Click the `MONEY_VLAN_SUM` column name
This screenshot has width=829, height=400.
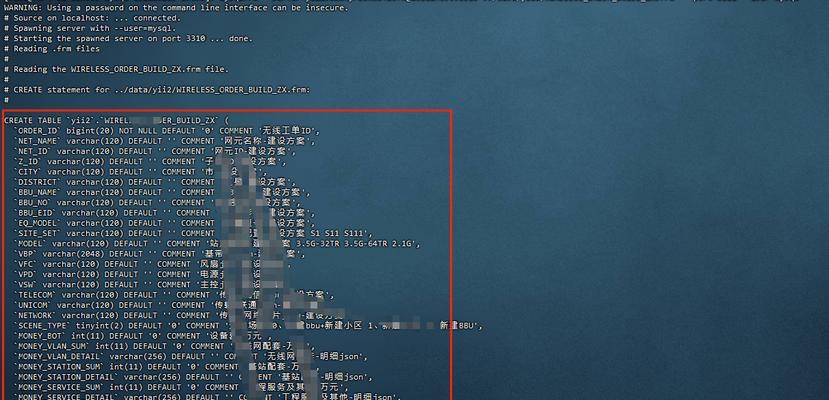tap(52, 346)
